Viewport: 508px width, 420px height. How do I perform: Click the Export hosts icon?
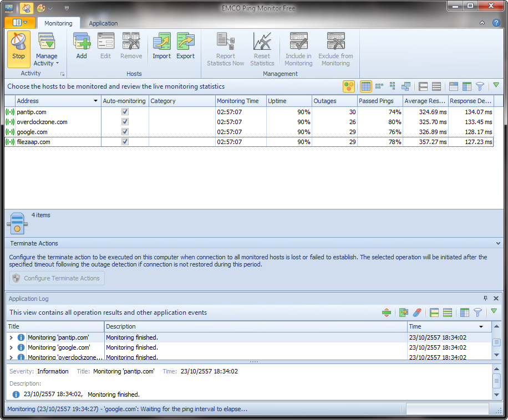tap(186, 42)
